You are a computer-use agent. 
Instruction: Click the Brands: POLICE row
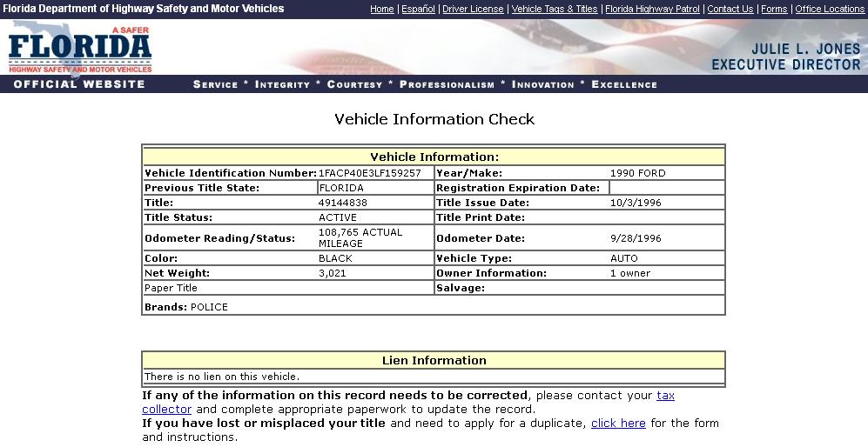tap(186, 307)
